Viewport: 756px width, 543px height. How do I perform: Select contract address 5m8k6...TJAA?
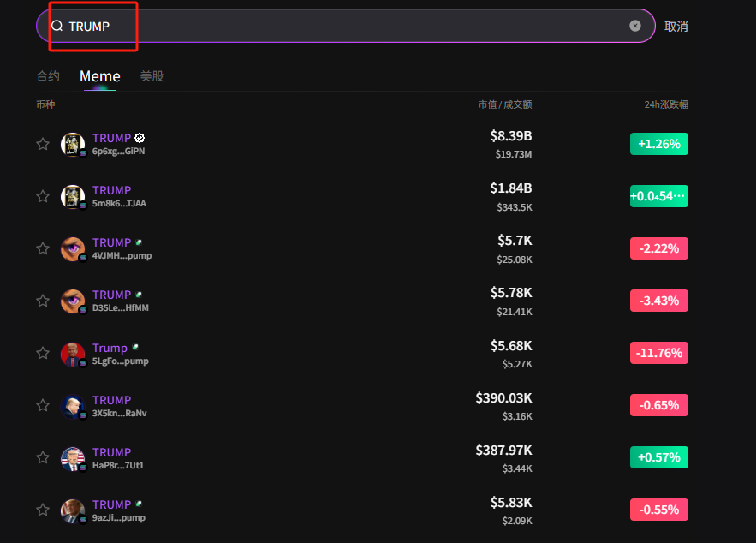(119, 203)
